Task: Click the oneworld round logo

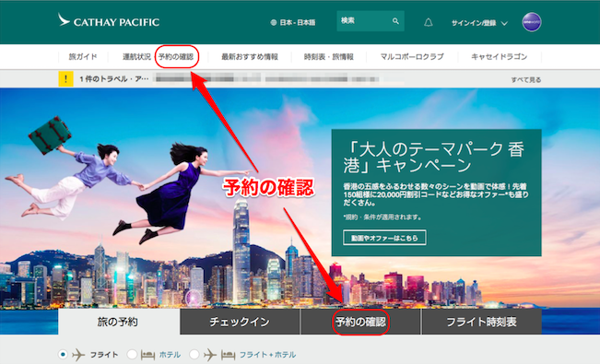Action: coord(532,22)
